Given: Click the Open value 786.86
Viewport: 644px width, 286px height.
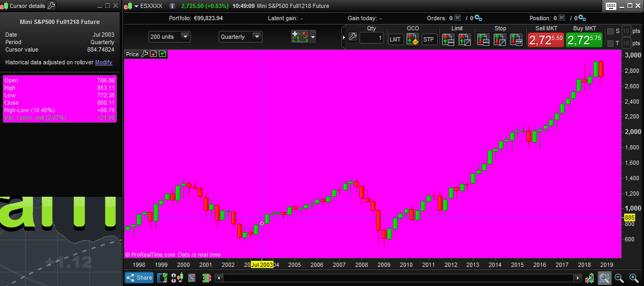Looking at the screenshot, I should (106, 80).
